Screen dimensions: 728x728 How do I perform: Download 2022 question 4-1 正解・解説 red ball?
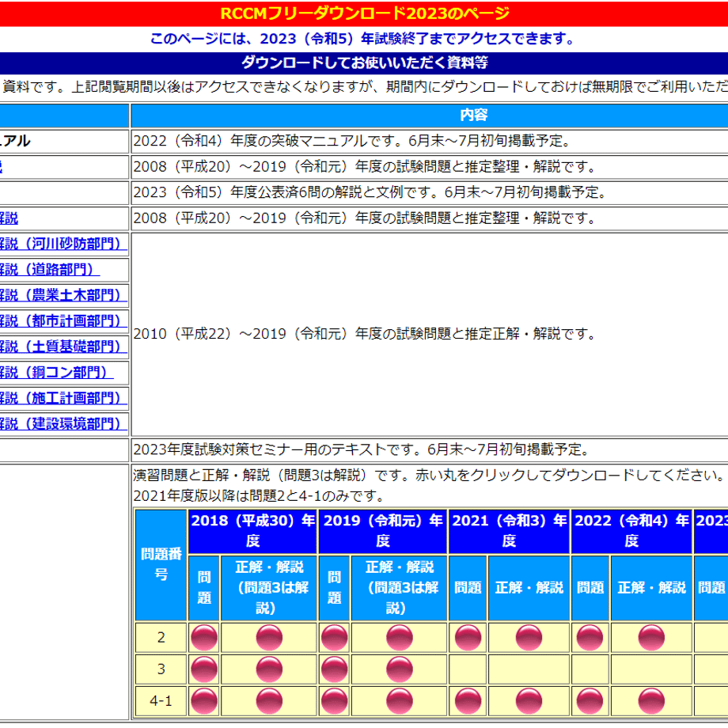651,701
